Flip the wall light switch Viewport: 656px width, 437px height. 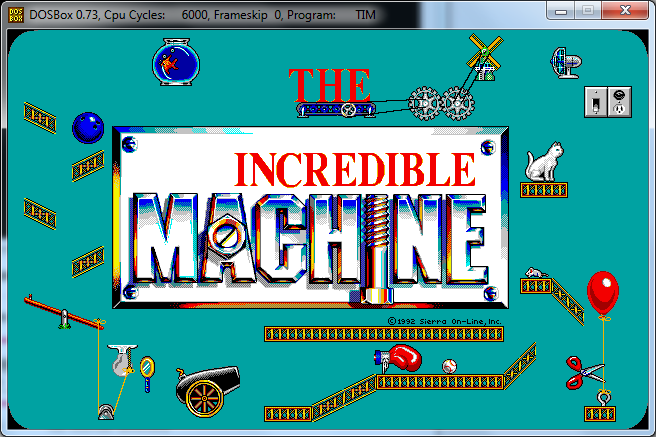click(596, 102)
